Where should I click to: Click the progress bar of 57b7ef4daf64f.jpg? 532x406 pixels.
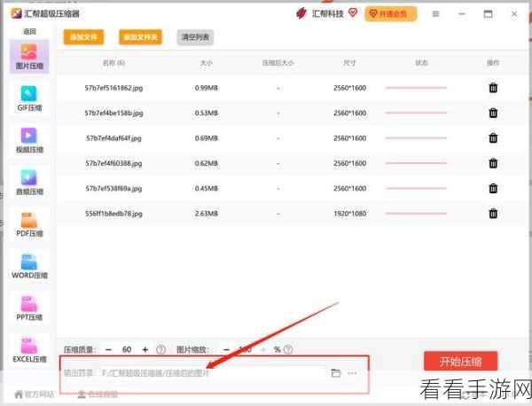click(x=416, y=138)
